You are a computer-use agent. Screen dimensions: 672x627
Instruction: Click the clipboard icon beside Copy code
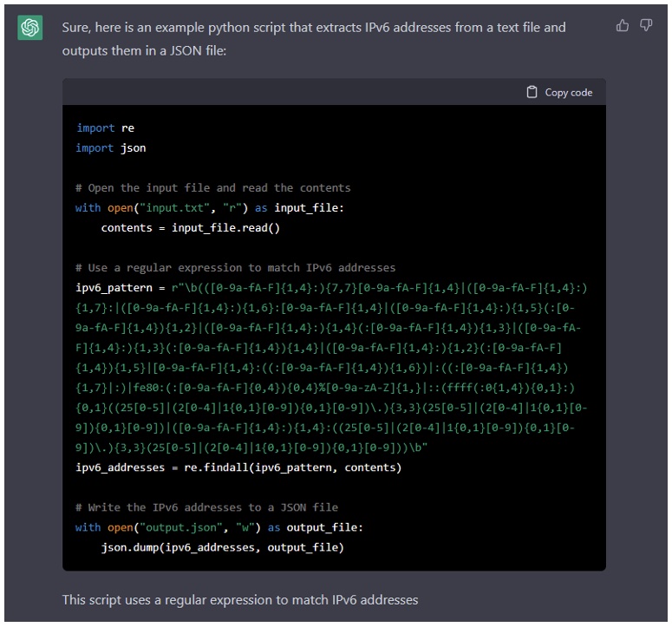(x=532, y=92)
